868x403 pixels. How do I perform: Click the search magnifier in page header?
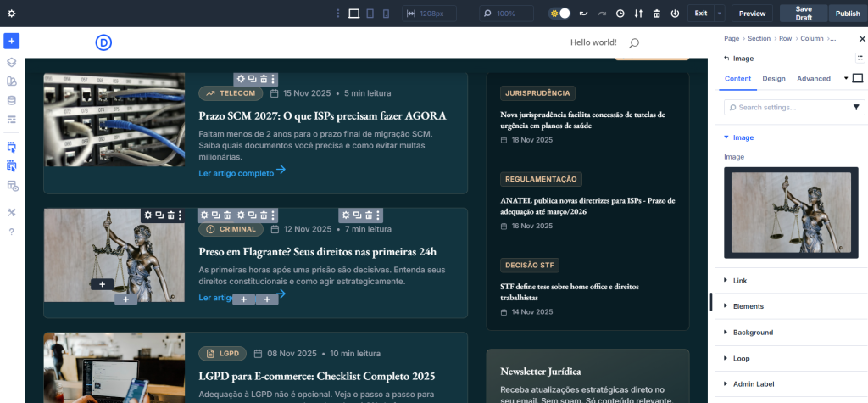tap(634, 42)
